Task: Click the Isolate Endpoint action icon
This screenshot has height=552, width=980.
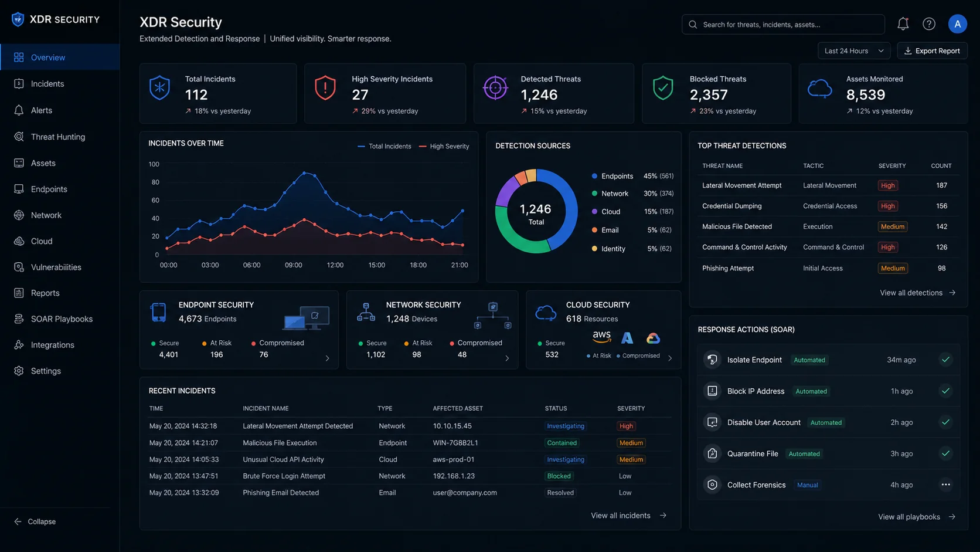Action: pyautogui.click(x=712, y=360)
